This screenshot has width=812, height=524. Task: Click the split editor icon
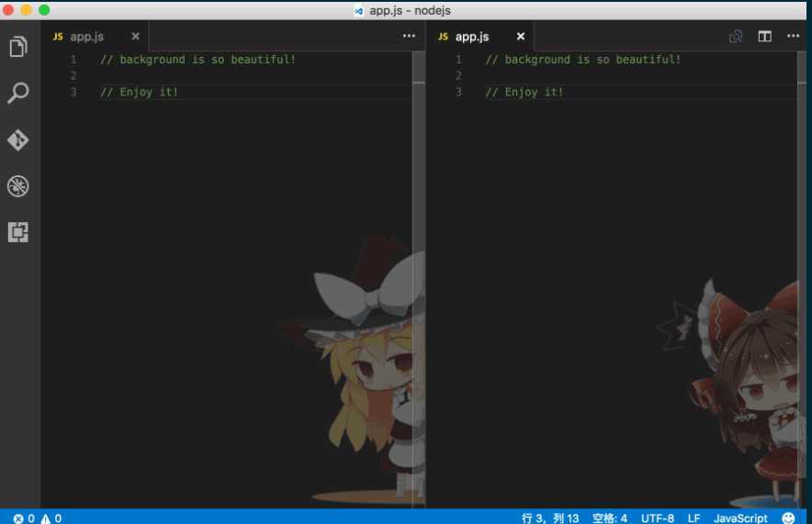(x=764, y=36)
